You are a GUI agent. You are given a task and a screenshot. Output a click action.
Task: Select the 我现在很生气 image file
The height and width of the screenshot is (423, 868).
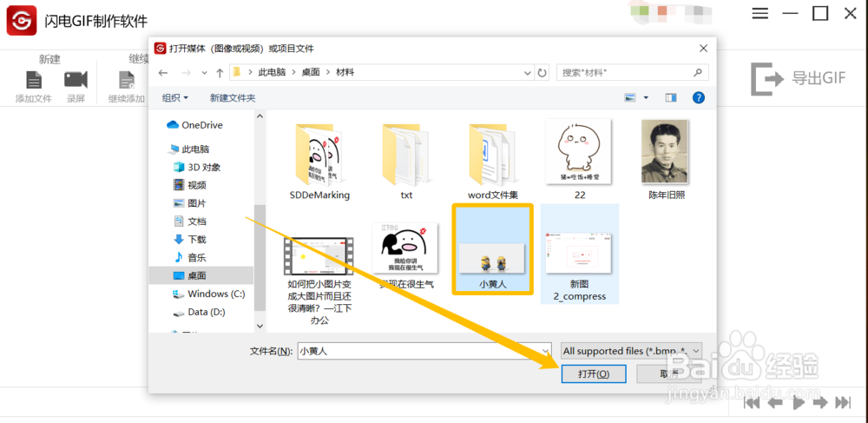point(407,254)
